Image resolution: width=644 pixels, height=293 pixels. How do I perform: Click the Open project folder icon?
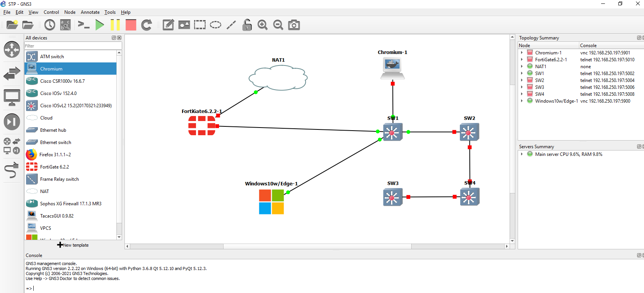(x=28, y=25)
